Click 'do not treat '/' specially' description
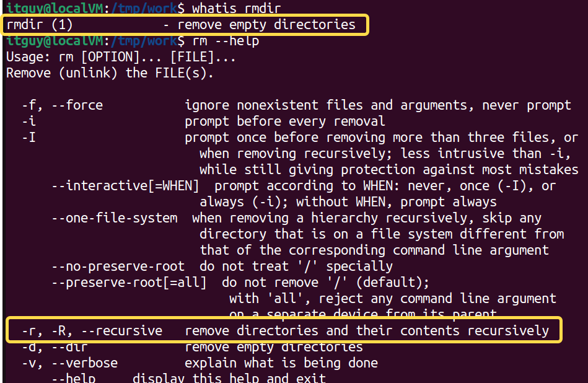Viewport: 588px width, 383px height. (x=296, y=266)
